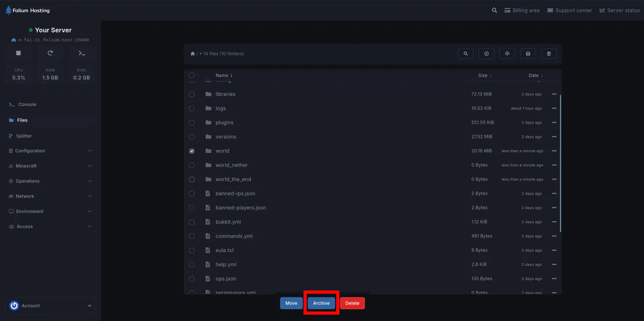Expand the Configuration sidebar section
The width and height of the screenshot is (644, 321).
(50, 151)
